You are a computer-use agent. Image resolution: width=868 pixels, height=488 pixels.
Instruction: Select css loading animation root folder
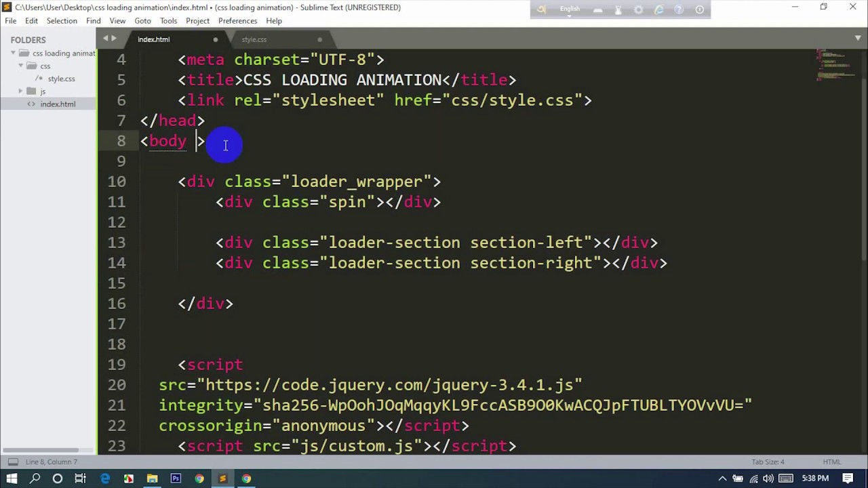pyautogui.click(x=64, y=53)
